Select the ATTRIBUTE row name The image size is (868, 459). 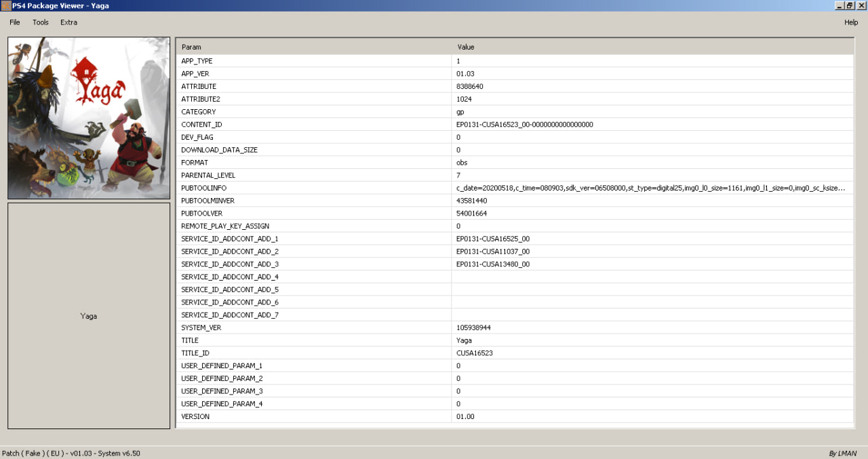(199, 87)
